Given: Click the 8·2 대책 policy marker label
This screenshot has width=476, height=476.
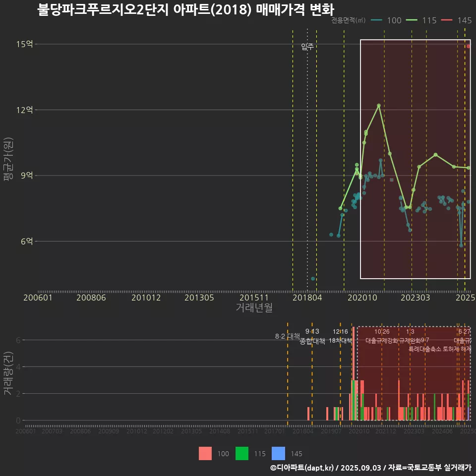Looking at the screenshot, I should pos(288,336).
